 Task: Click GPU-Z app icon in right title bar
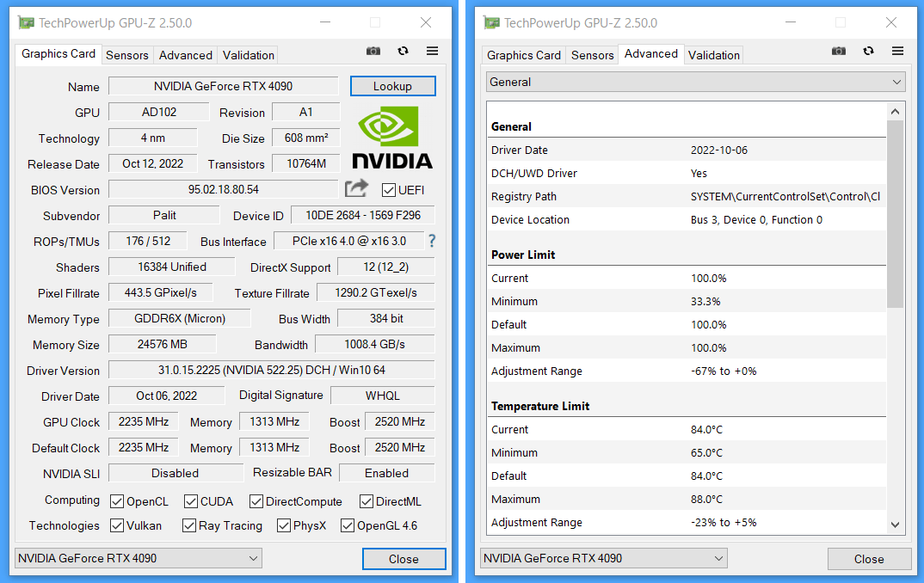(492, 23)
